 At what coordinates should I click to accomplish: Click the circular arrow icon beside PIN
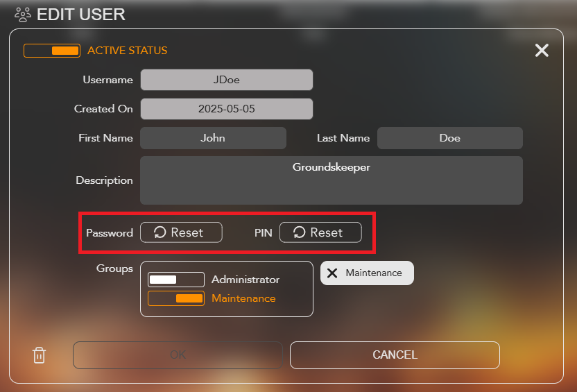299,232
